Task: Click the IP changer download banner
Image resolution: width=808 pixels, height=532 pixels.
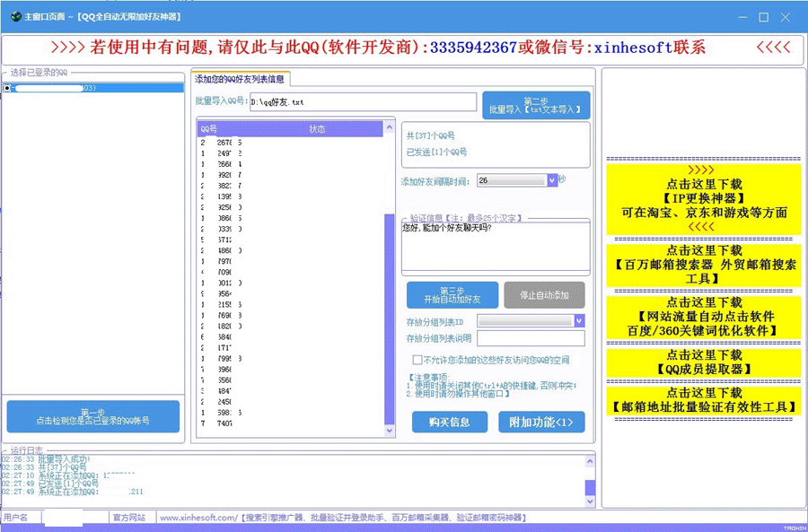Action: coord(704,198)
